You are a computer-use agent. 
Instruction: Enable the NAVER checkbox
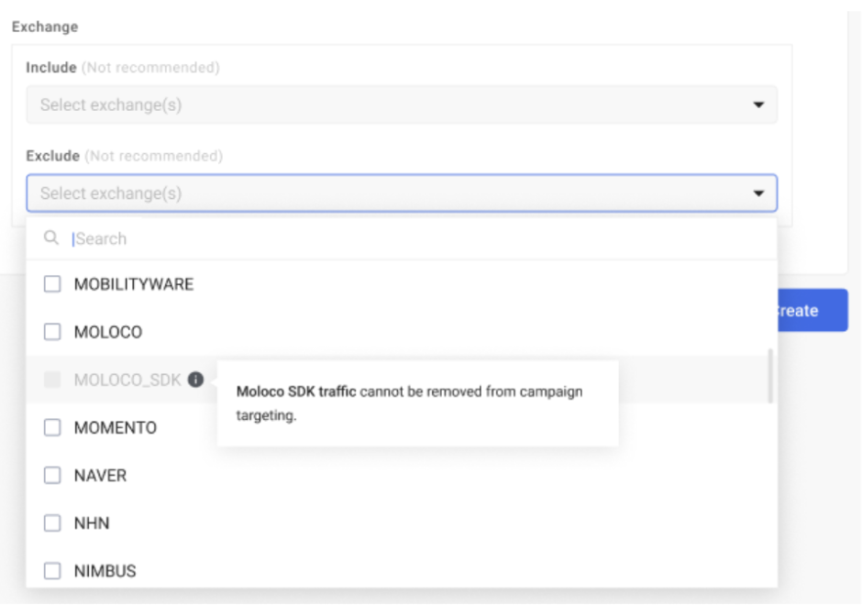click(52, 476)
